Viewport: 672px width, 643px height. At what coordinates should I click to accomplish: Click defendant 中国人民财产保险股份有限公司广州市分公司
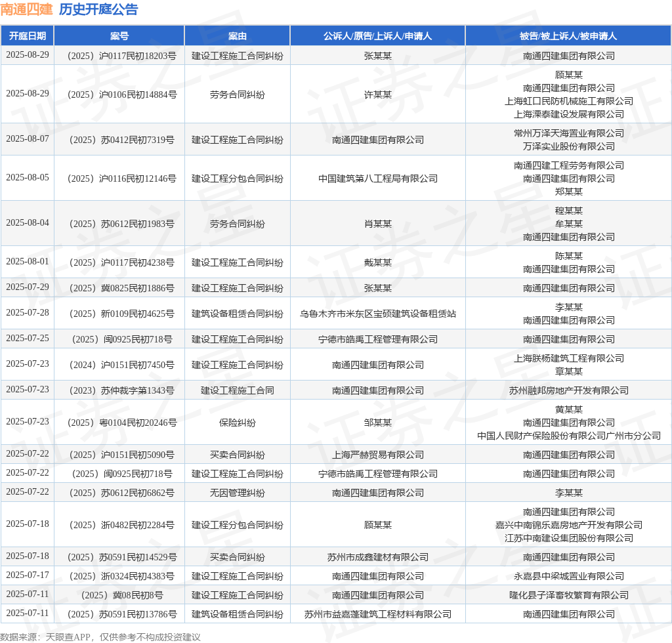[569, 436]
